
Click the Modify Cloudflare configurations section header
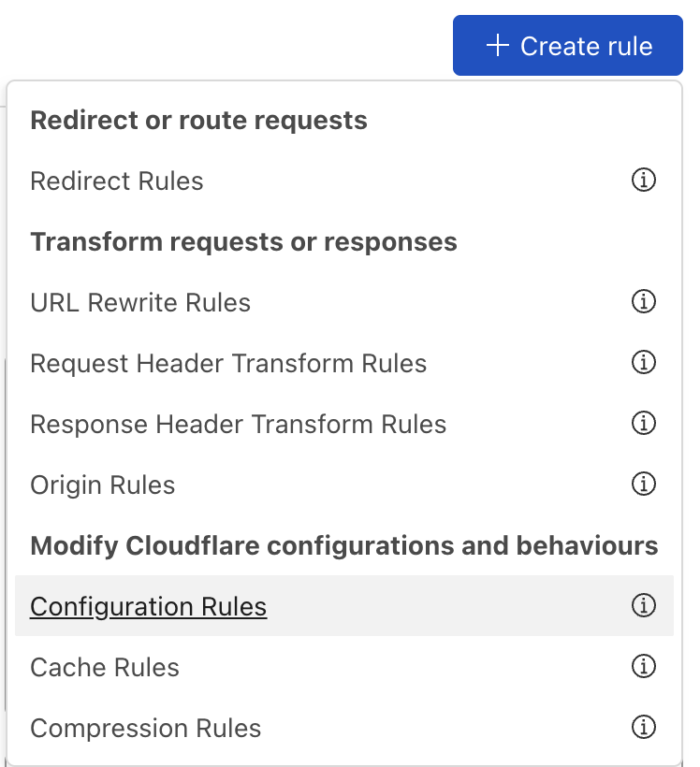click(x=344, y=545)
